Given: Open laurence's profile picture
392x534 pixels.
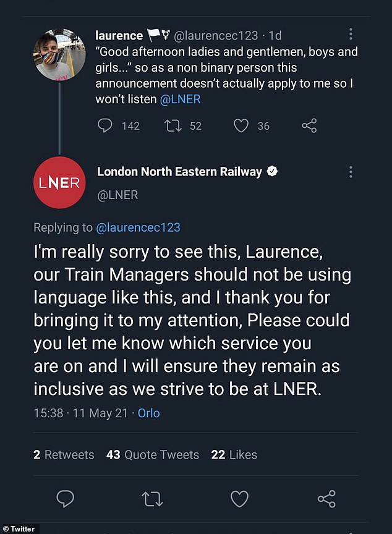Looking at the screenshot, I should pyautogui.click(x=59, y=54).
